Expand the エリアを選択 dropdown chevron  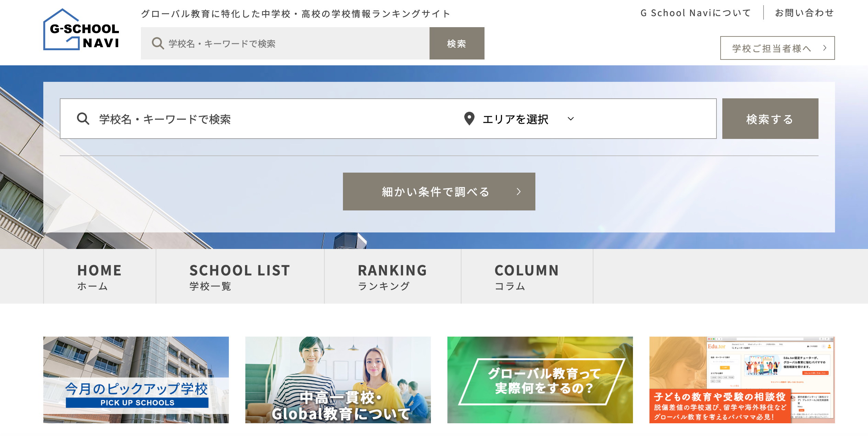pyautogui.click(x=571, y=119)
